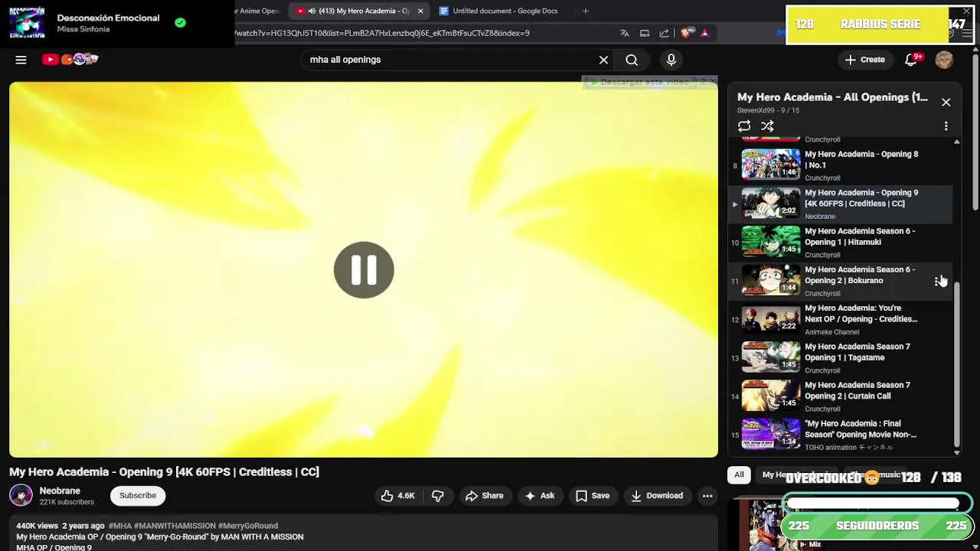Click the browser address bar URL
This screenshot has height=551, width=980.
[x=381, y=33]
